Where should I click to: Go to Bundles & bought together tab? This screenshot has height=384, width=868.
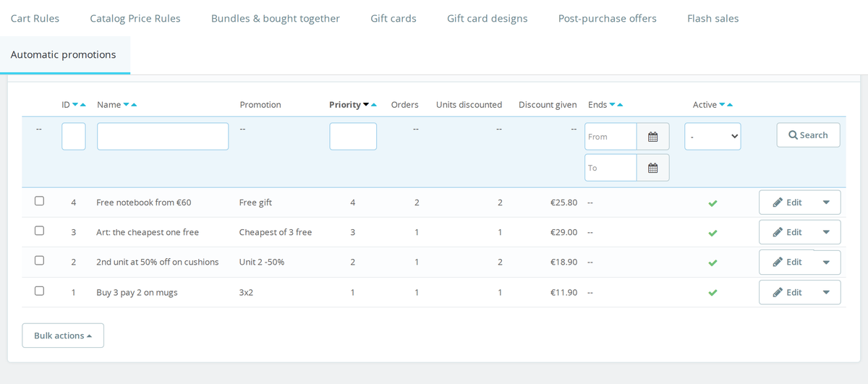(276, 18)
